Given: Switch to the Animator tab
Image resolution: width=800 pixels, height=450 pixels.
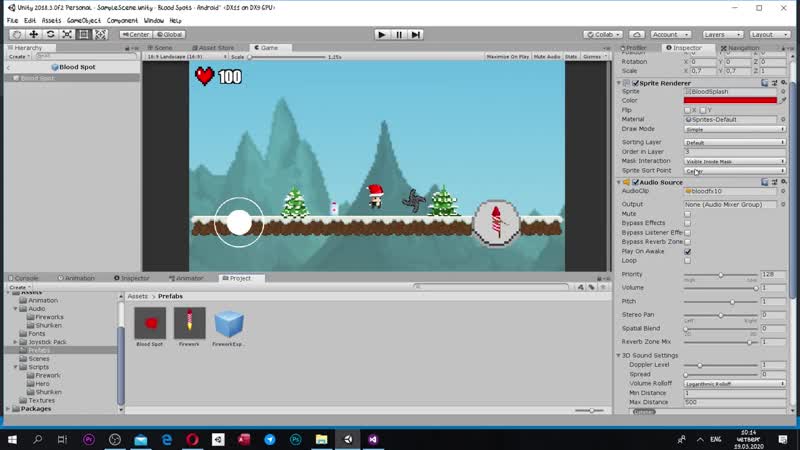Looking at the screenshot, I should point(186,279).
